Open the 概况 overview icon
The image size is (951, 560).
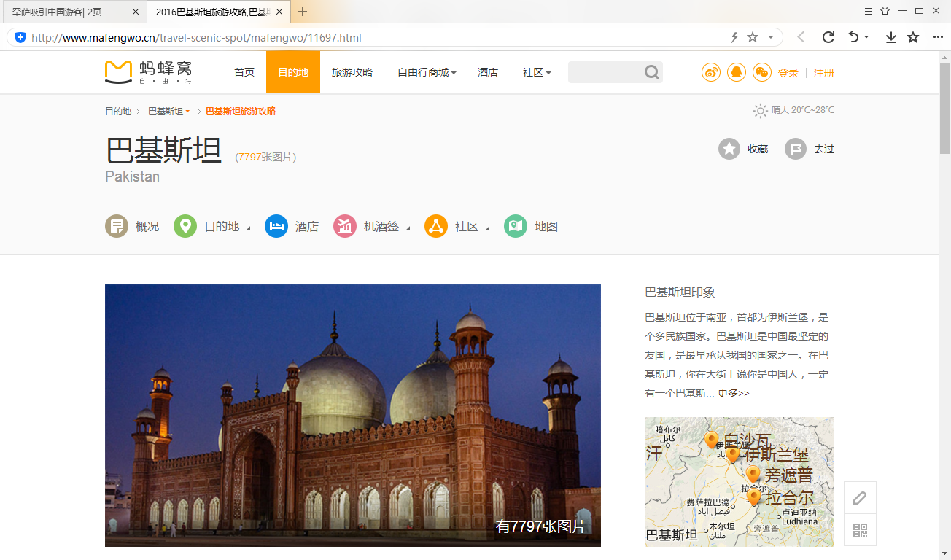117,227
